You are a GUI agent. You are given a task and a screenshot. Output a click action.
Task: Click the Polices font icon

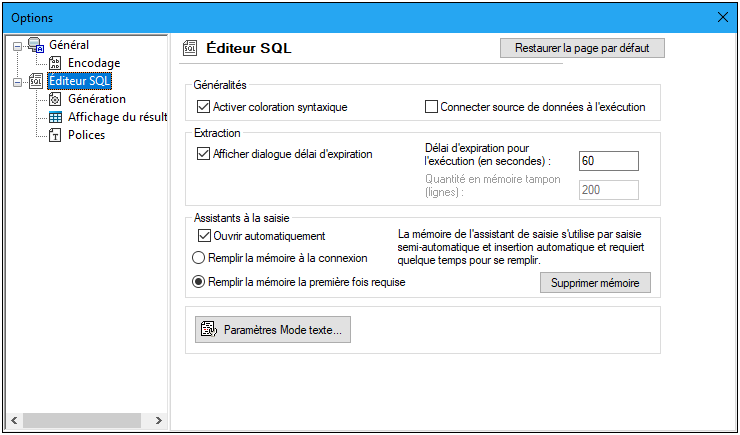[56, 135]
